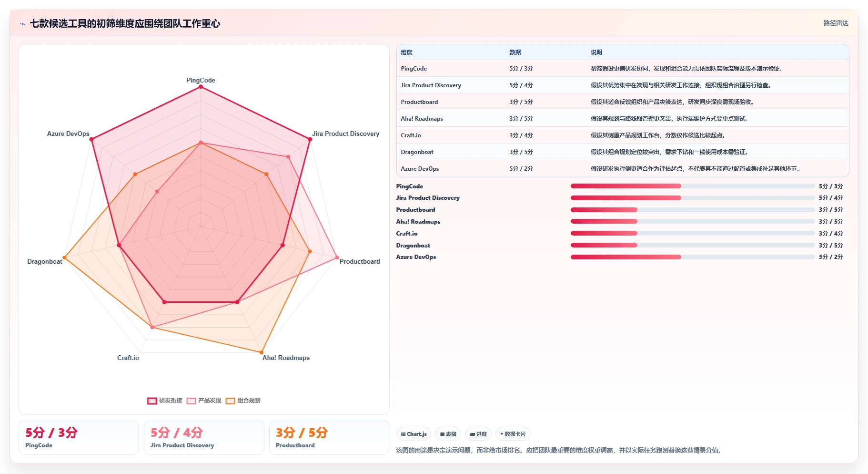This screenshot has width=868, height=474.
Task: Click the Aha! Roadmaps label beside the progress bars
Action: point(418,222)
